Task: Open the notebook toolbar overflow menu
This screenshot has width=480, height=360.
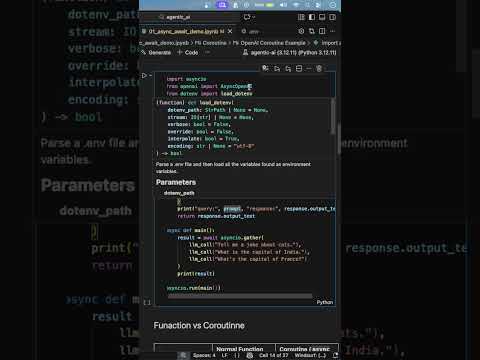Action: [x=208, y=52]
